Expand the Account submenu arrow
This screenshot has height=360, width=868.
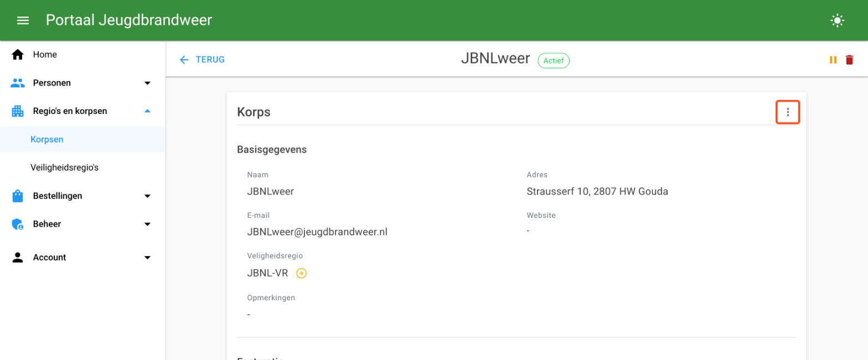pyautogui.click(x=147, y=257)
